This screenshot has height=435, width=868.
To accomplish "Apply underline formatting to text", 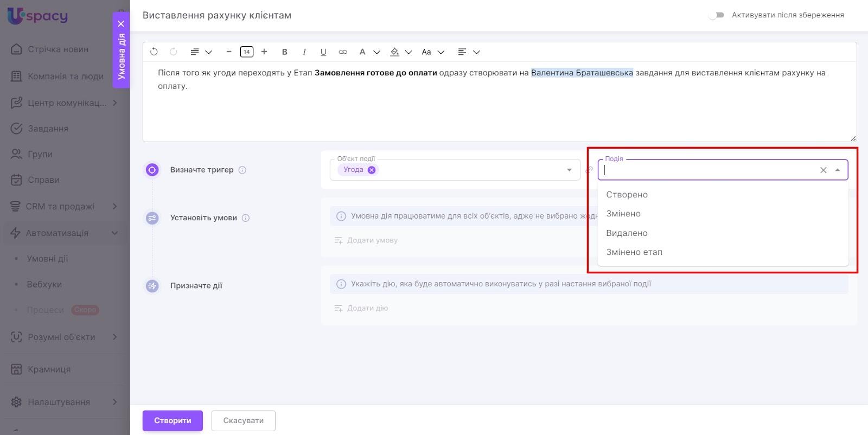I will coord(323,52).
